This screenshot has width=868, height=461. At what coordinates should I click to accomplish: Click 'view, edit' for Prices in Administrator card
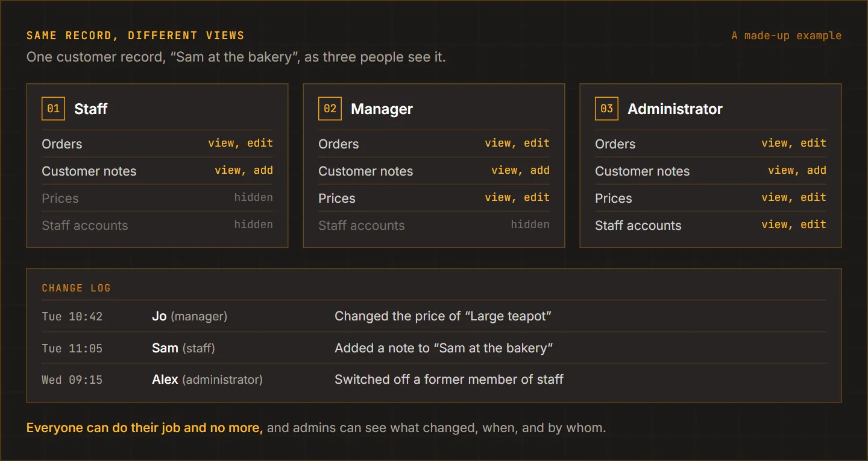coord(794,197)
